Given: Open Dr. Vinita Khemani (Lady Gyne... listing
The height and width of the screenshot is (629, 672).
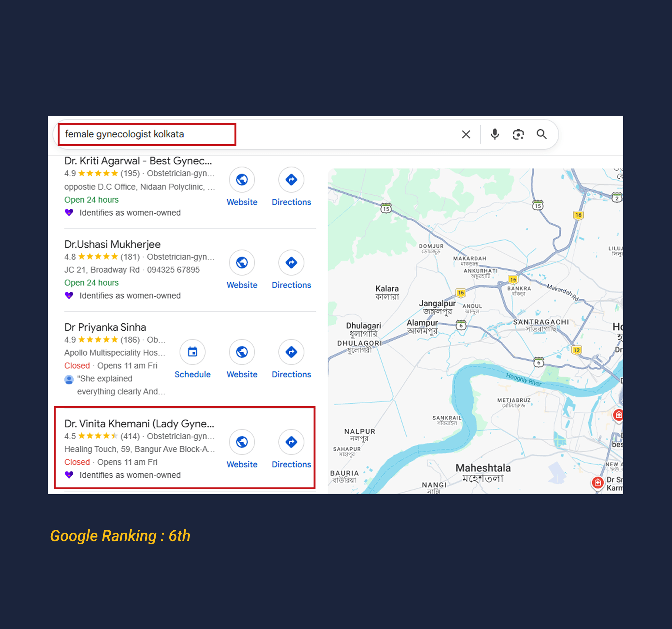Looking at the screenshot, I should (x=139, y=424).
